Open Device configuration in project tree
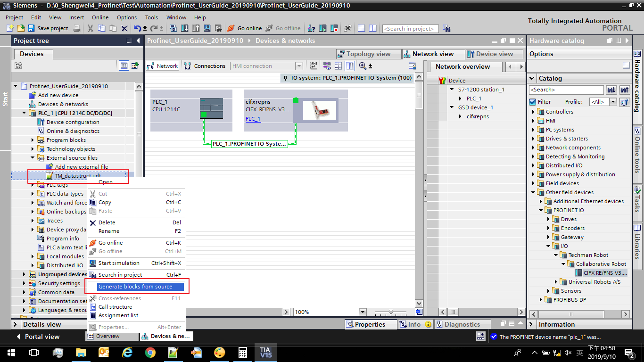Viewport: 644px width, 362px height. click(73, 122)
